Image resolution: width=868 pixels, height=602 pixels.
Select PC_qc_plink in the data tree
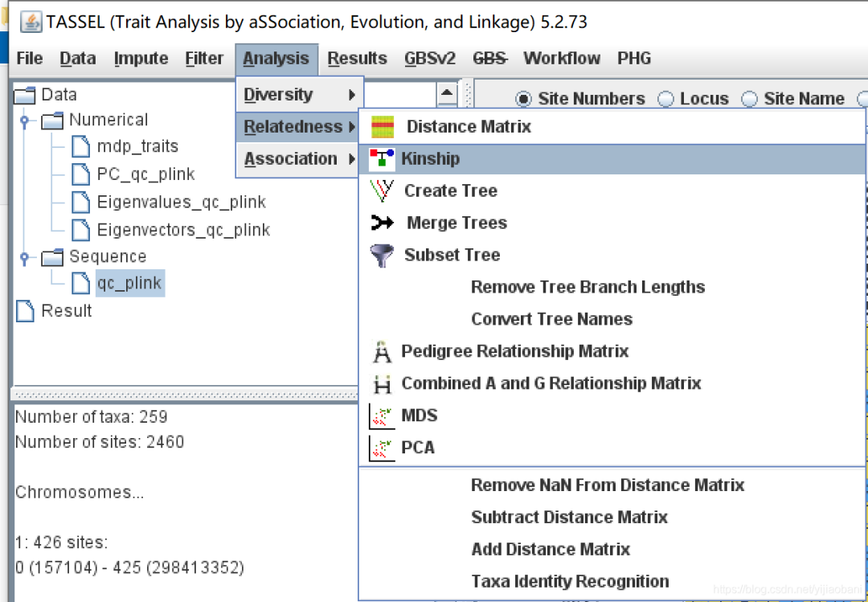(145, 174)
